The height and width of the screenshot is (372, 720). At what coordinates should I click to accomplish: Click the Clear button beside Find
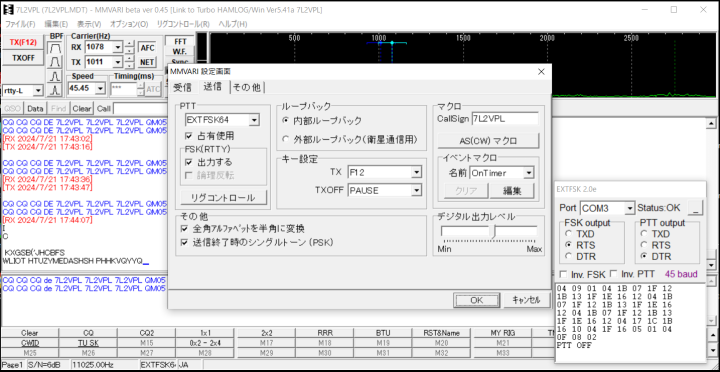tap(81, 109)
